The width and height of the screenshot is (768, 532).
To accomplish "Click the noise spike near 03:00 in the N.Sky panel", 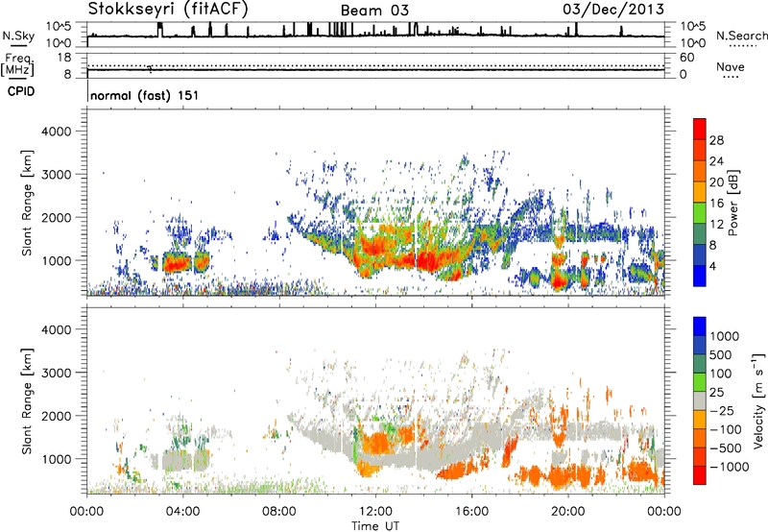I will tap(160, 30).
